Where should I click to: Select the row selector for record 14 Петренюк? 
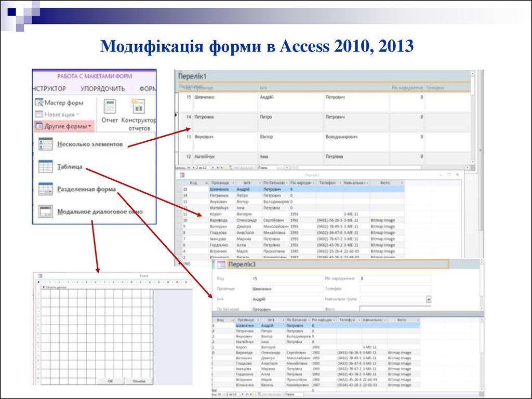[177, 115]
